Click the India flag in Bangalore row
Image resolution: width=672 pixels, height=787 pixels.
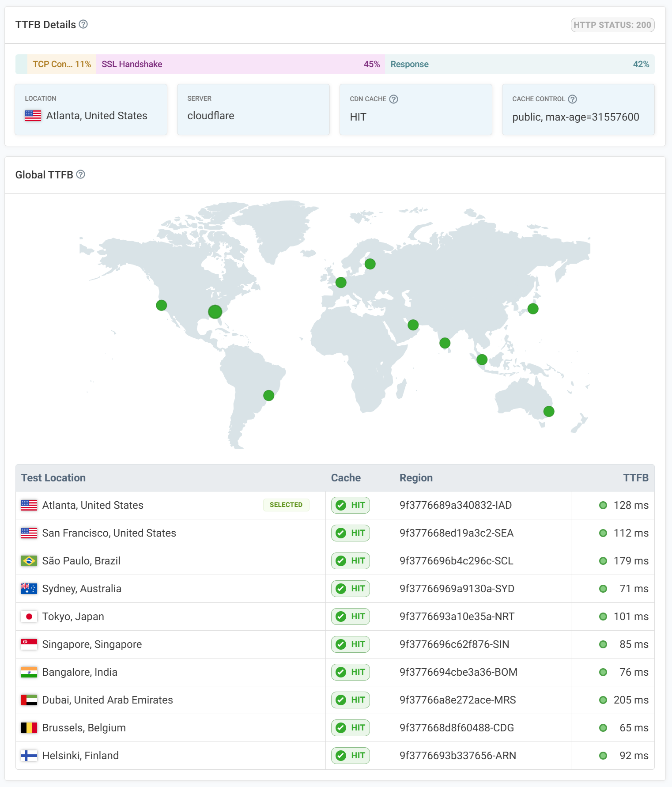tap(29, 672)
